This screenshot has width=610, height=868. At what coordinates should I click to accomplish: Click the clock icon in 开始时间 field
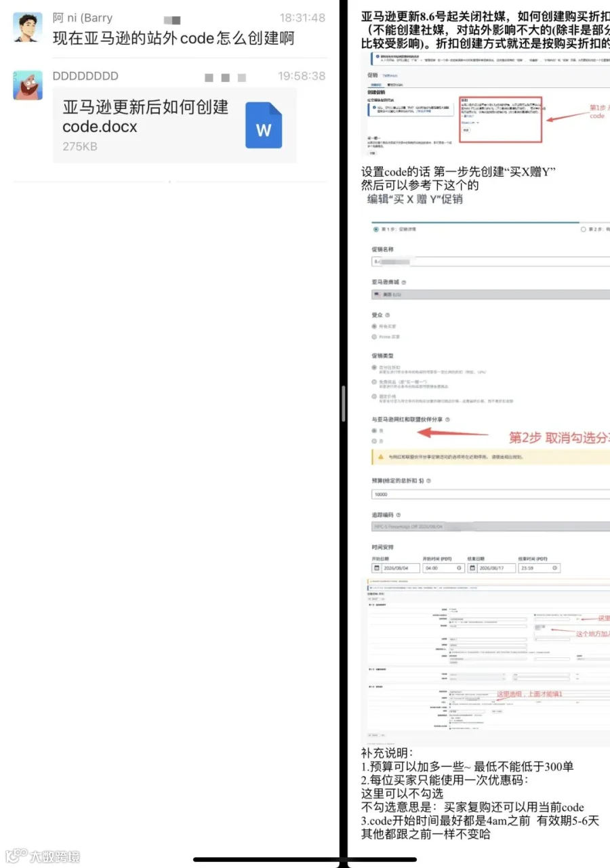click(459, 568)
